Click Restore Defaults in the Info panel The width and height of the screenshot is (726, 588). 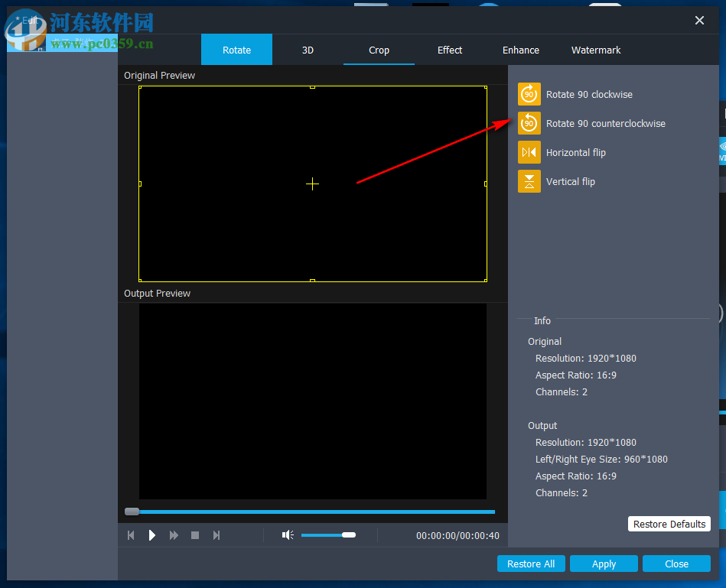[669, 524]
